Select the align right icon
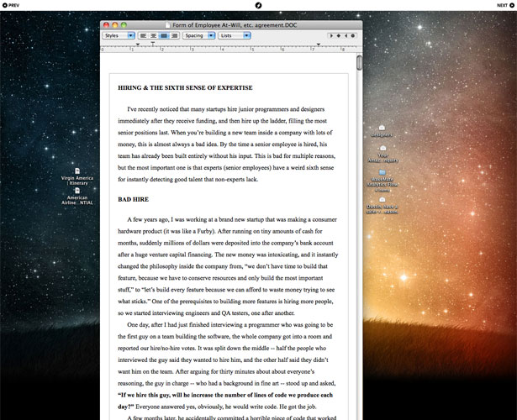This screenshot has width=517, height=420. (x=174, y=35)
